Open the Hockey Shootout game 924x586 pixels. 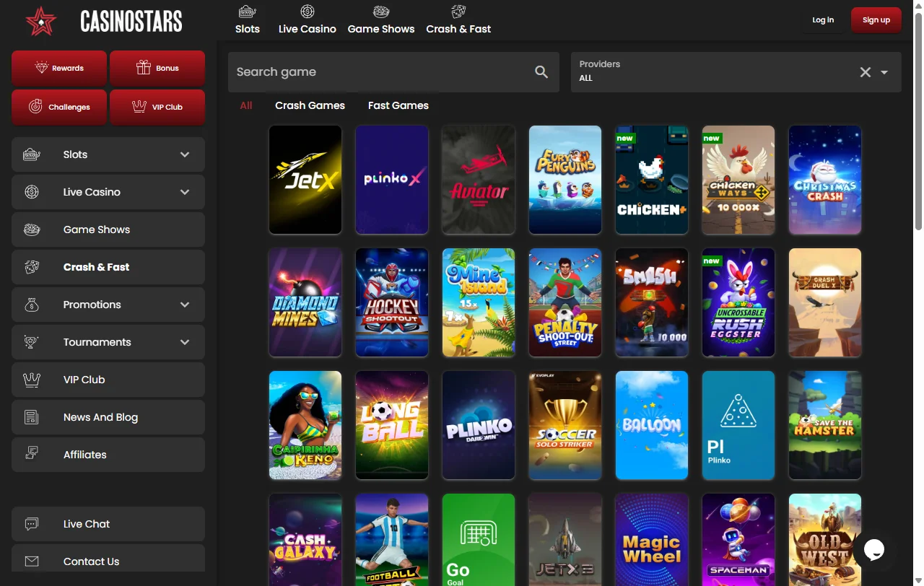[x=392, y=302]
